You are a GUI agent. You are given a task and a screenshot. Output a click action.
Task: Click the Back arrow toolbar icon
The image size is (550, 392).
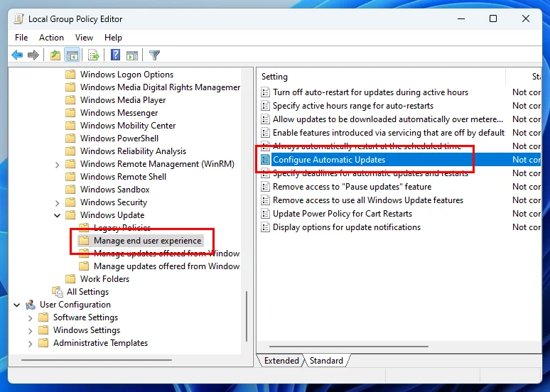click(x=17, y=55)
